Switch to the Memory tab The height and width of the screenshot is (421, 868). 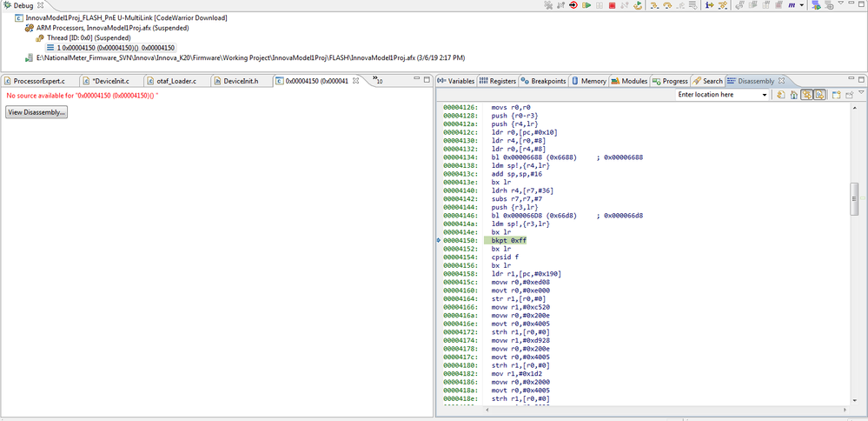click(x=588, y=81)
